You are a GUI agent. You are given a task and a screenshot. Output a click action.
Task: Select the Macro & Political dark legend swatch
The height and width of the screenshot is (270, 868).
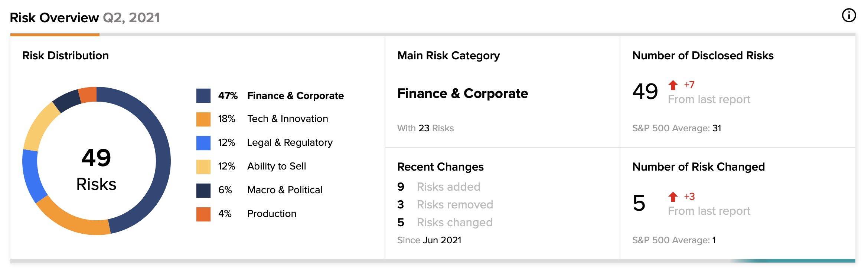coord(203,191)
